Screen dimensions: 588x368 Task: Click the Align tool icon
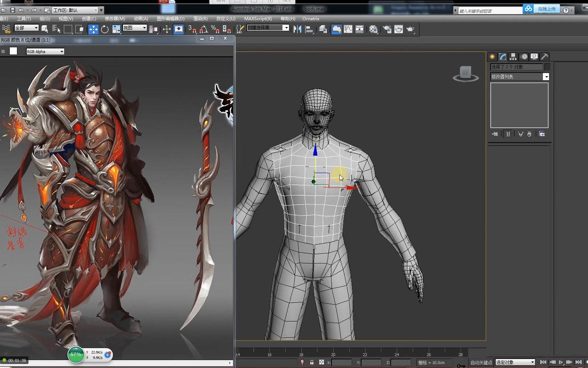point(309,29)
